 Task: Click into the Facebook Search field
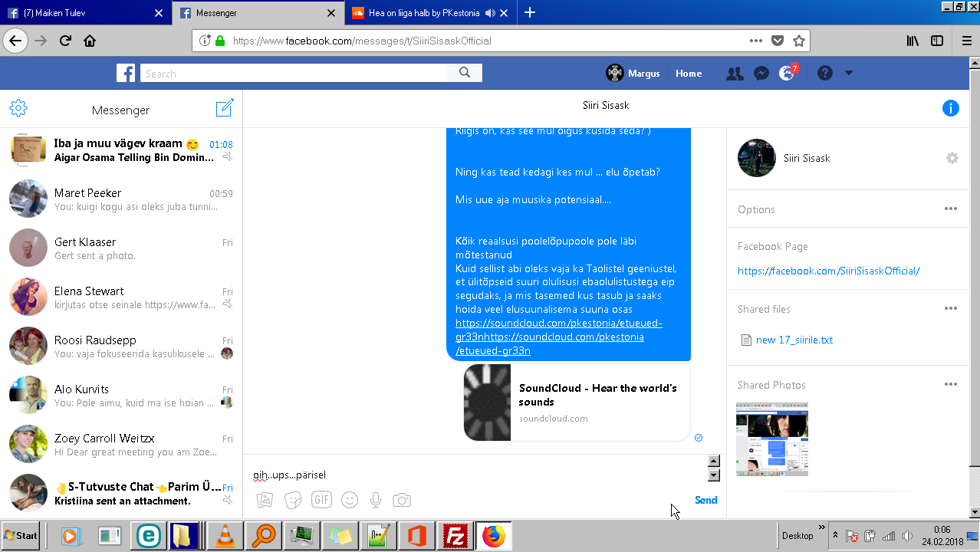coord(294,74)
